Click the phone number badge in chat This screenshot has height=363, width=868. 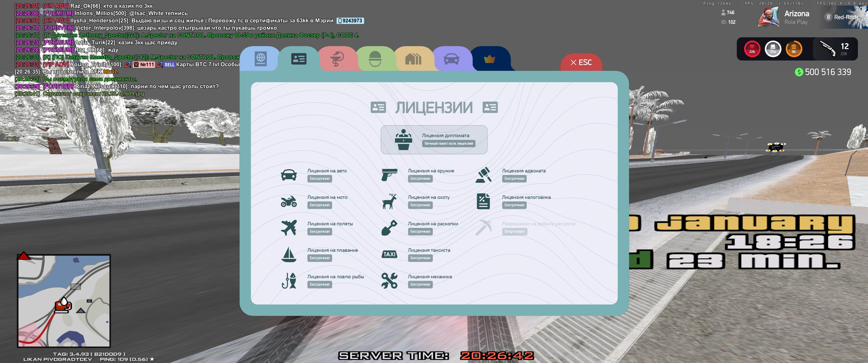350,20
